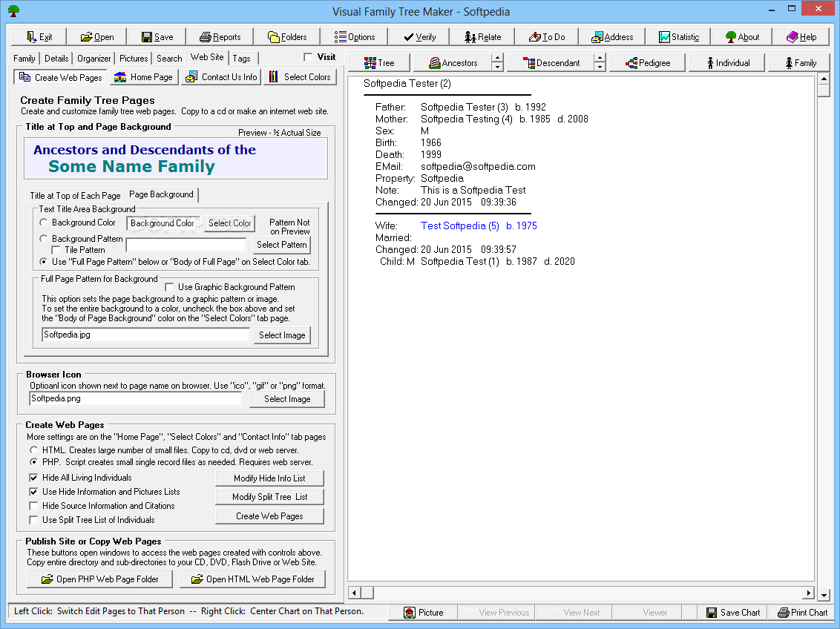
Task: Uncheck Hide All Living Individuals
Action: 33,478
